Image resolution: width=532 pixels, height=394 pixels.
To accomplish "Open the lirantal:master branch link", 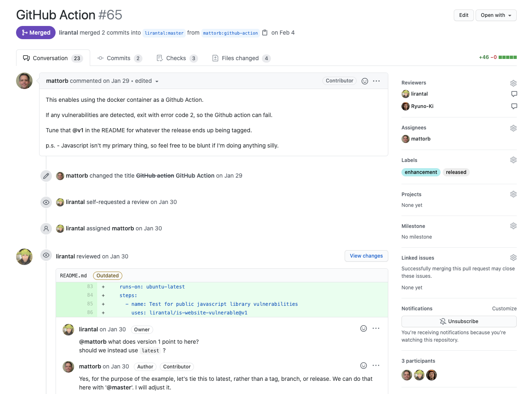I will click(164, 33).
